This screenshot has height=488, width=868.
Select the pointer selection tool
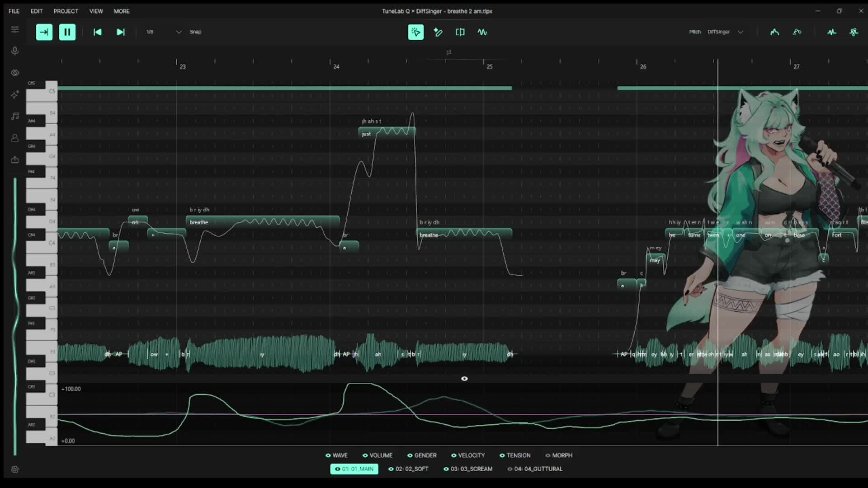(416, 32)
